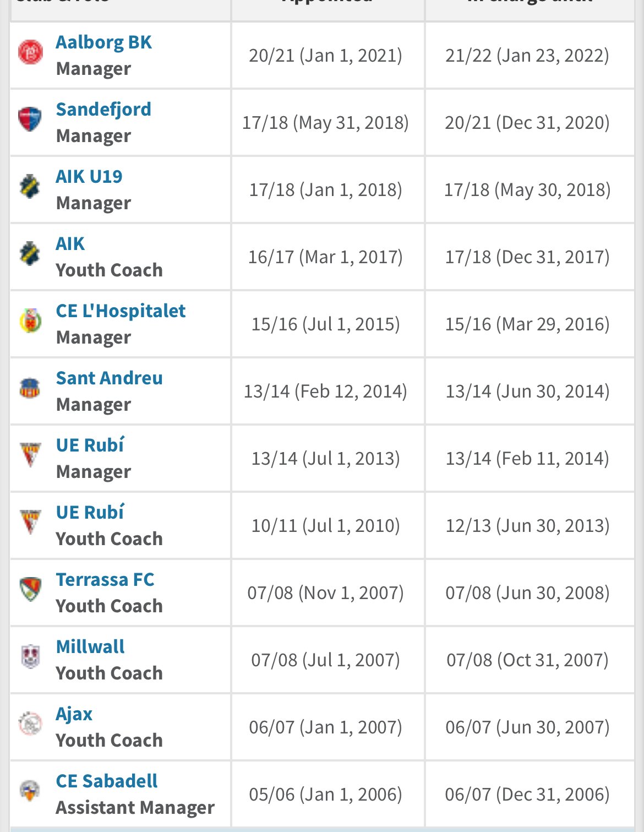The image size is (644, 832).
Task: Click the AIK U19 club crest
Action: (30, 187)
